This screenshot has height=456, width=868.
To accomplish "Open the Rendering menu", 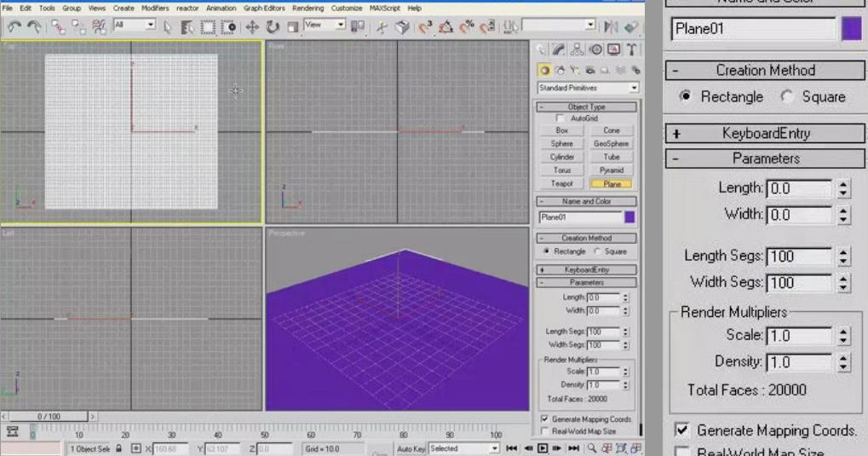I will pos(308,9).
